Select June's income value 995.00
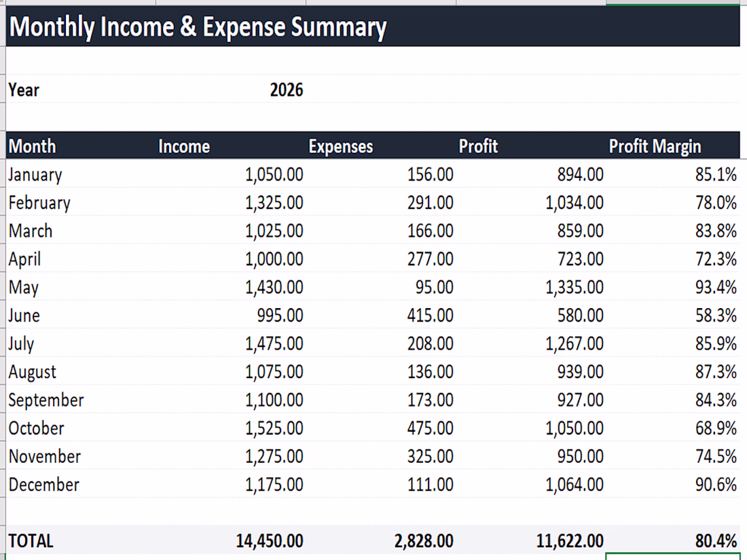 tap(280, 315)
